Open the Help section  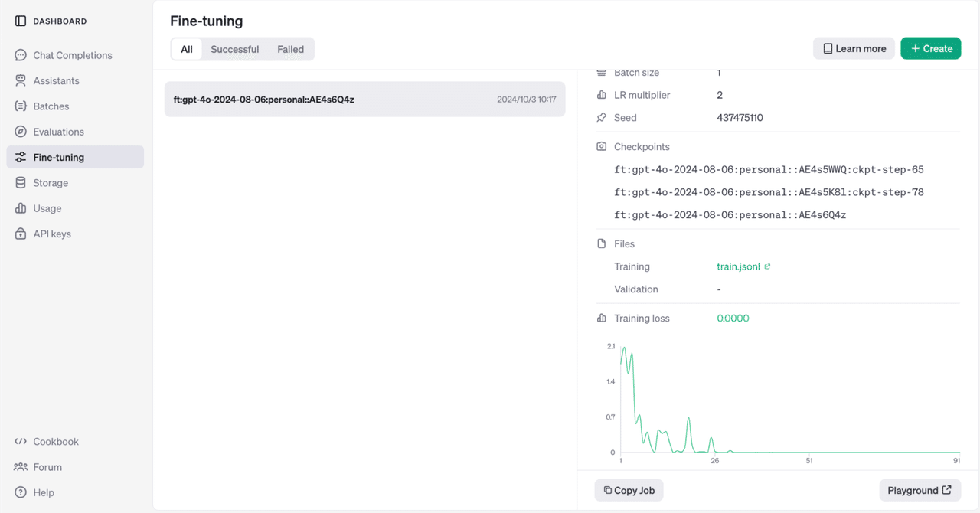click(43, 492)
